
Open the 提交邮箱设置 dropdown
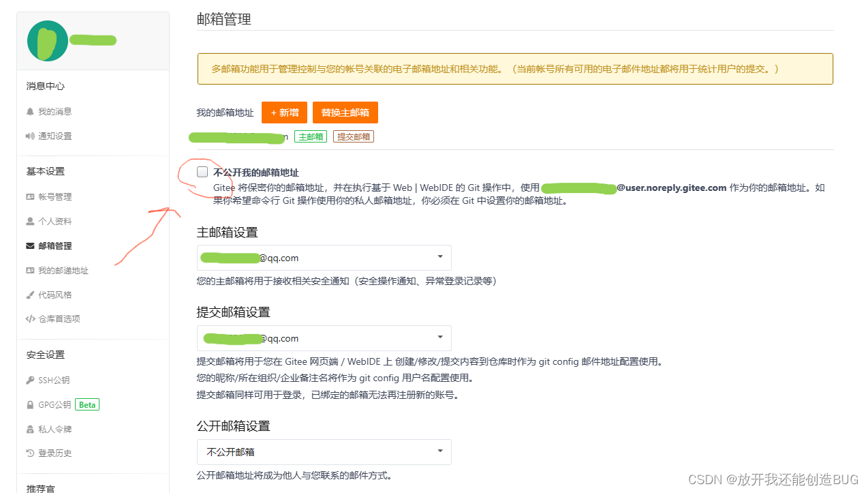(x=324, y=338)
